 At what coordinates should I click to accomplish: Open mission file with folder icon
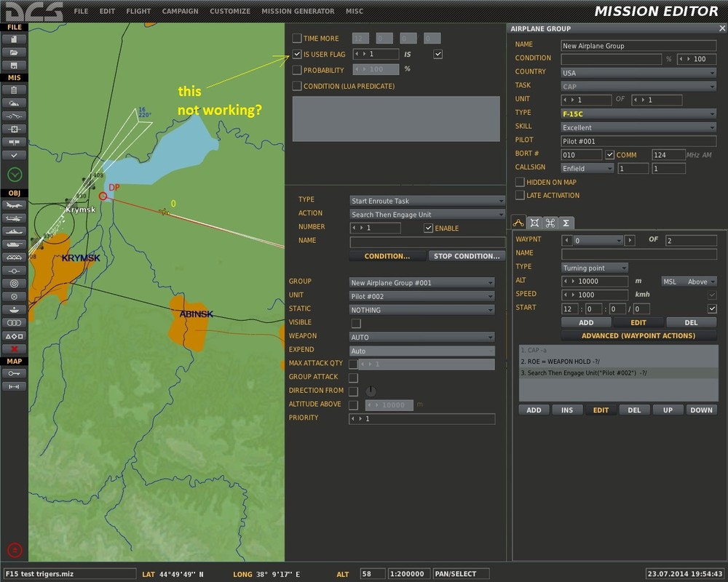[15, 52]
